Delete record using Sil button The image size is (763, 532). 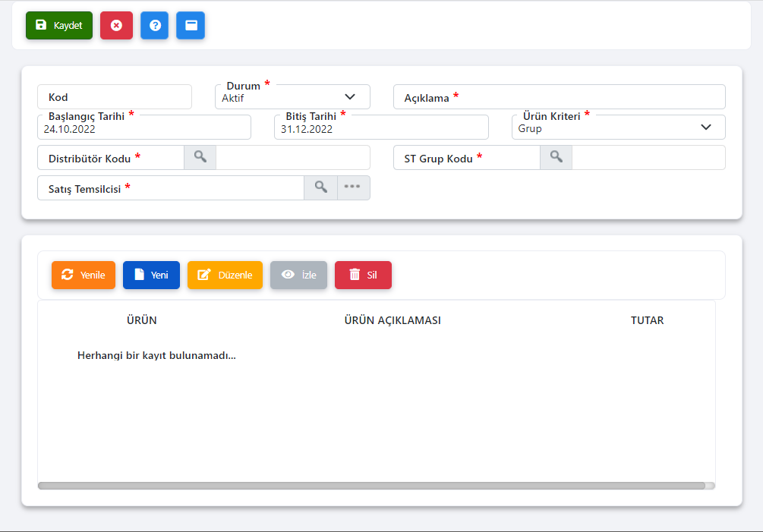[x=363, y=275]
